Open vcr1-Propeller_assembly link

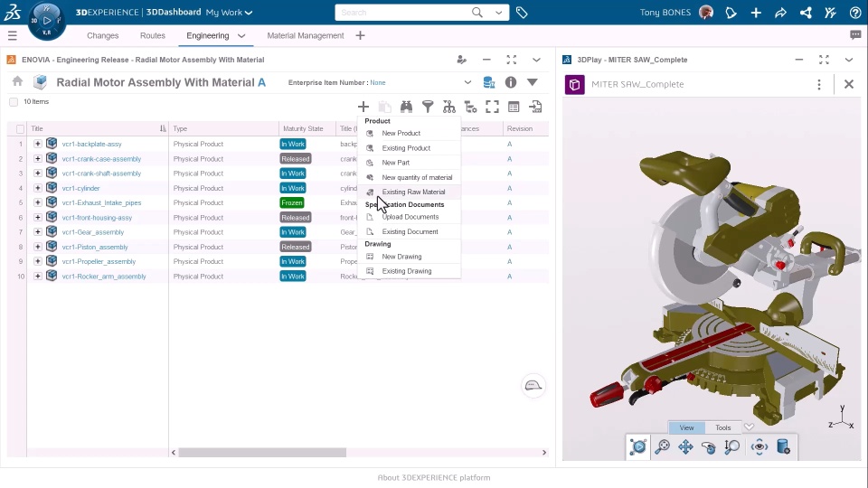99,262
